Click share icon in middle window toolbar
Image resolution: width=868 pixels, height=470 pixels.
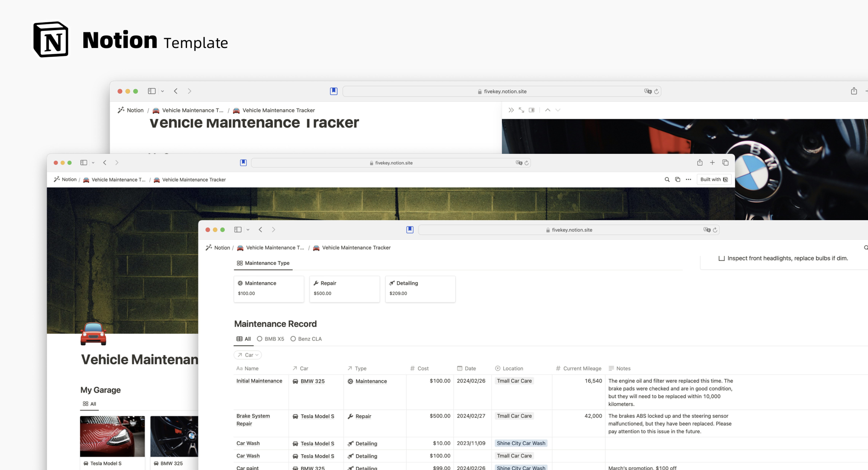[700, 162]
